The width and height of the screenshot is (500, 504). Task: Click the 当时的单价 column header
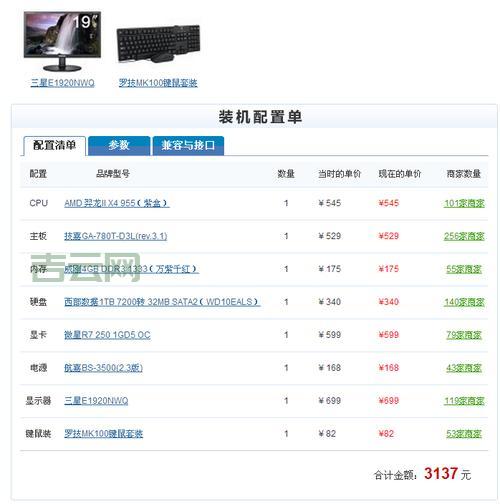[339, 174]
